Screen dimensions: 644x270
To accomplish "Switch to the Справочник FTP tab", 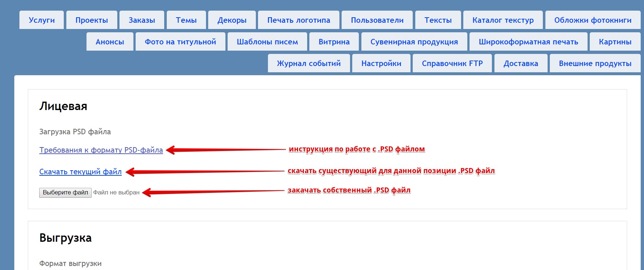I will click(x=452, y=63).
